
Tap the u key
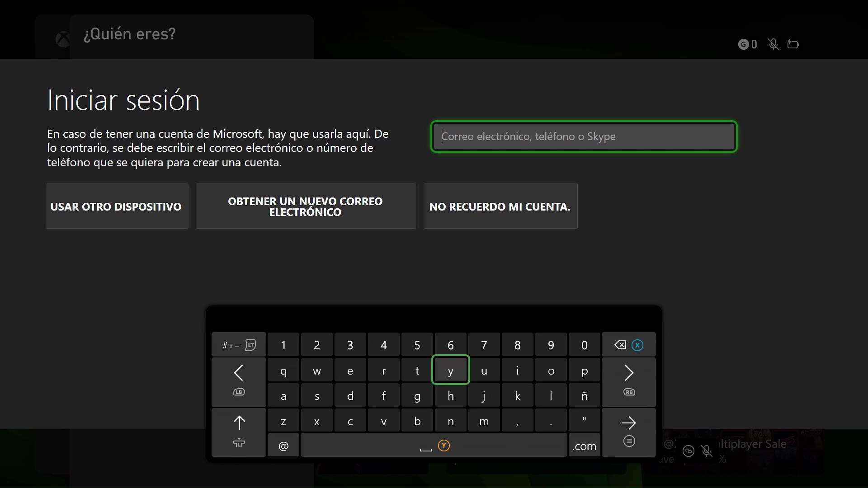[484, 371]
